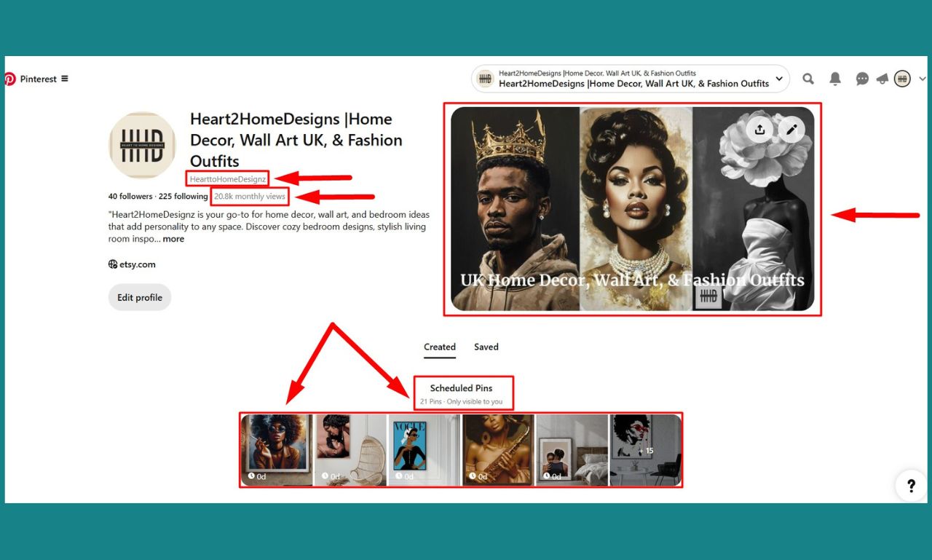Open the VOGUE poster pin thumbnail
The width and height of the screenshot is (932, 560).
pyautogui.click(x=410, y=446)
